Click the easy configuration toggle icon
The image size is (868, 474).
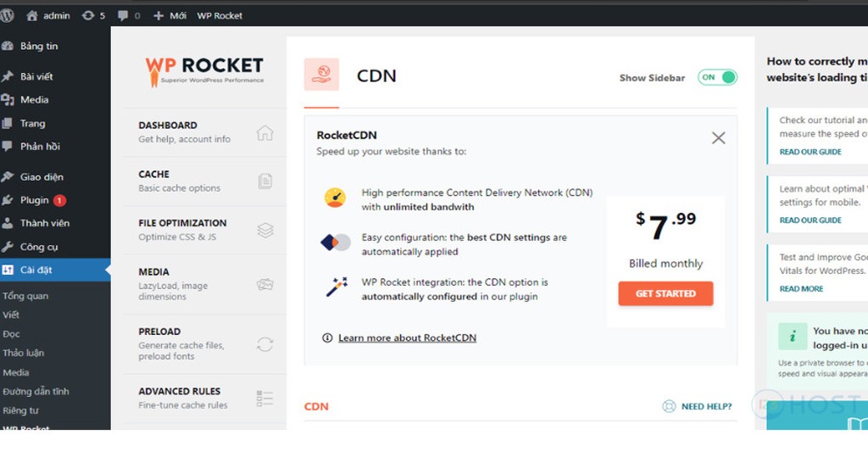click(x=336, y=243)
